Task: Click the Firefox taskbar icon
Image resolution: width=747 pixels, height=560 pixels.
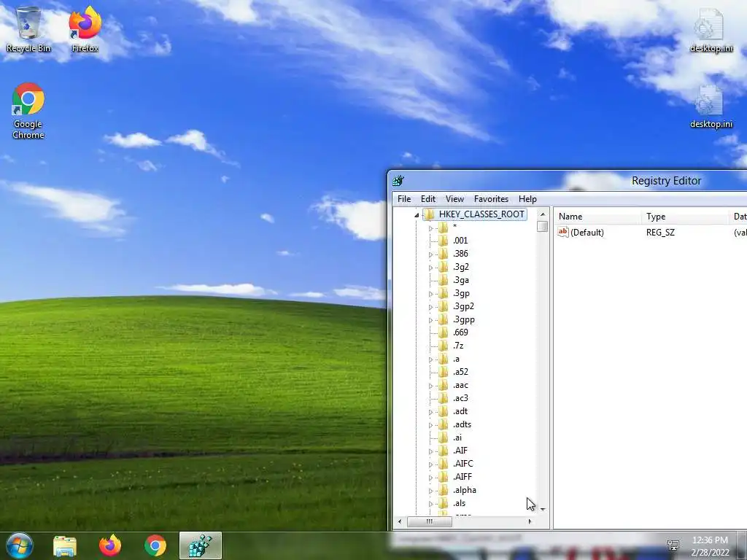Action: pos(110,545)
